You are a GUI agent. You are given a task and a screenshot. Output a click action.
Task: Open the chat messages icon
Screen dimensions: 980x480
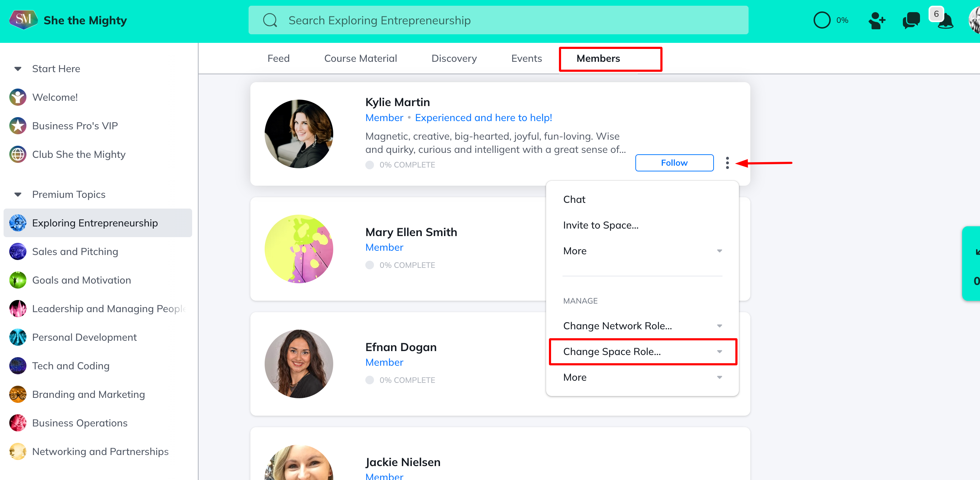pyautogui.click(x=911, y=21)
